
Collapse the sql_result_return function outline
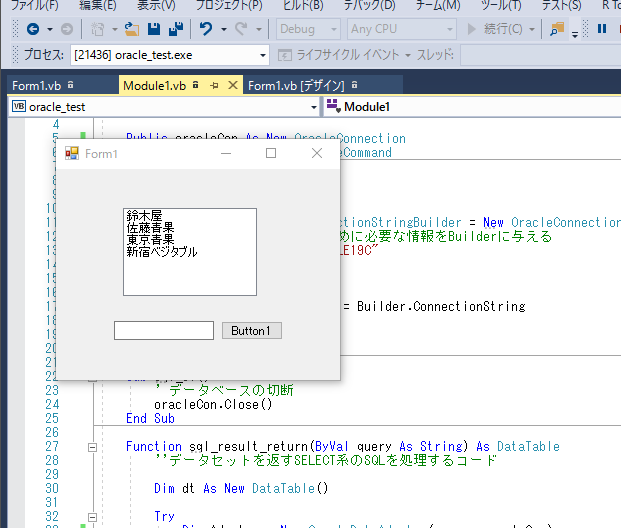tap(92, 447)
